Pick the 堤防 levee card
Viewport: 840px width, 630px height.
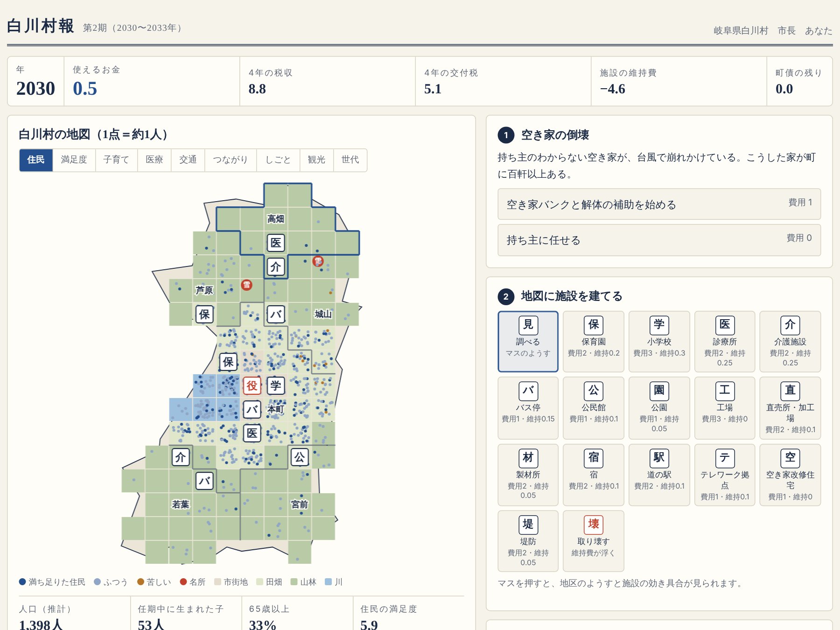coord(528,541)
